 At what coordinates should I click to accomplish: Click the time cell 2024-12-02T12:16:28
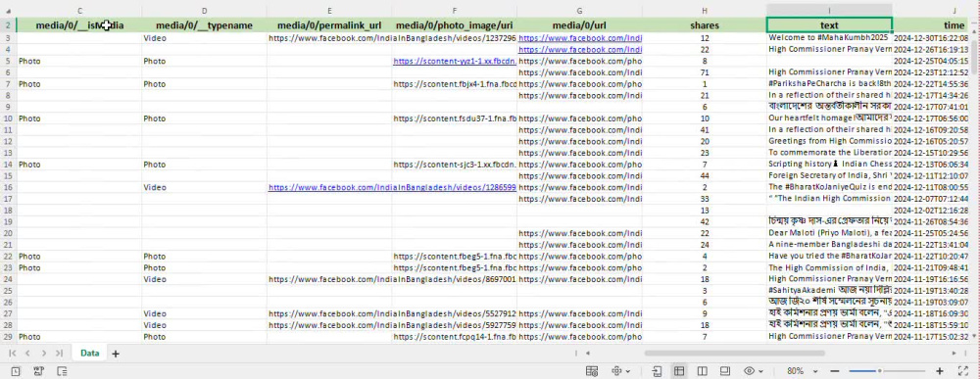tap(932, 211)
